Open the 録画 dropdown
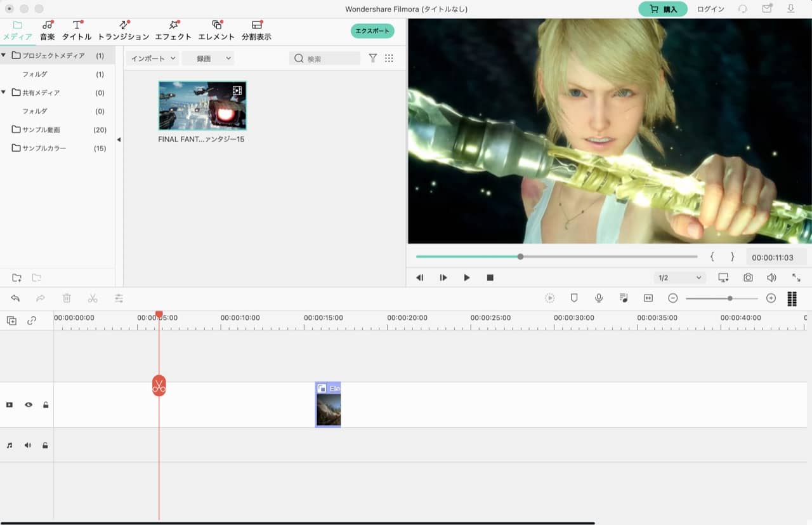The image size is (812, 525). (x=208, y=58)
